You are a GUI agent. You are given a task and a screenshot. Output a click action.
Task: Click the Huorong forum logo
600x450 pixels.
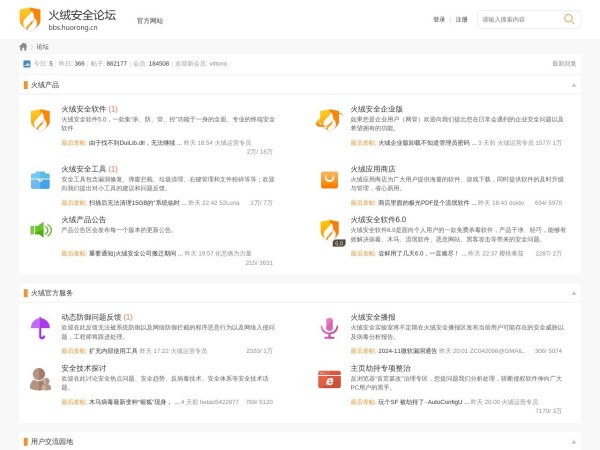pyautogui.click(x=67, y=20)
